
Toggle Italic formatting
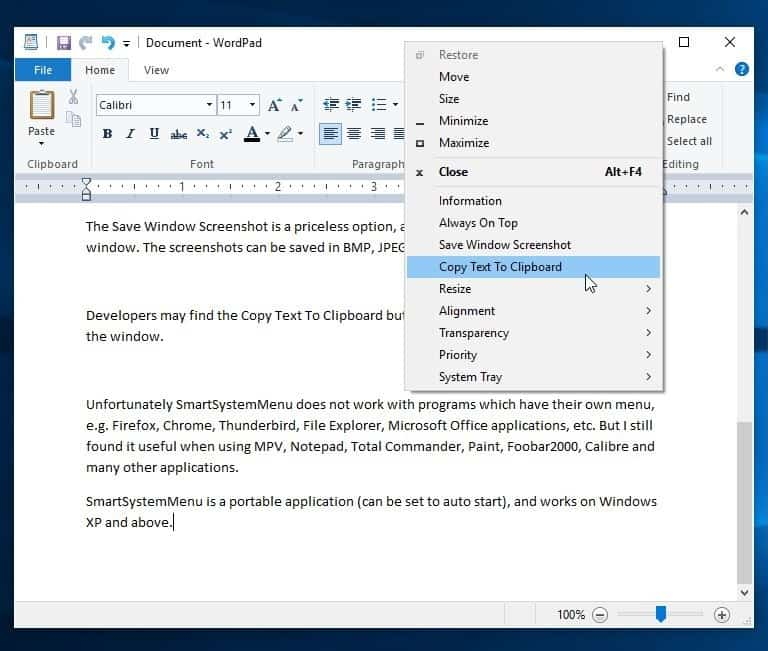(130, 134)
